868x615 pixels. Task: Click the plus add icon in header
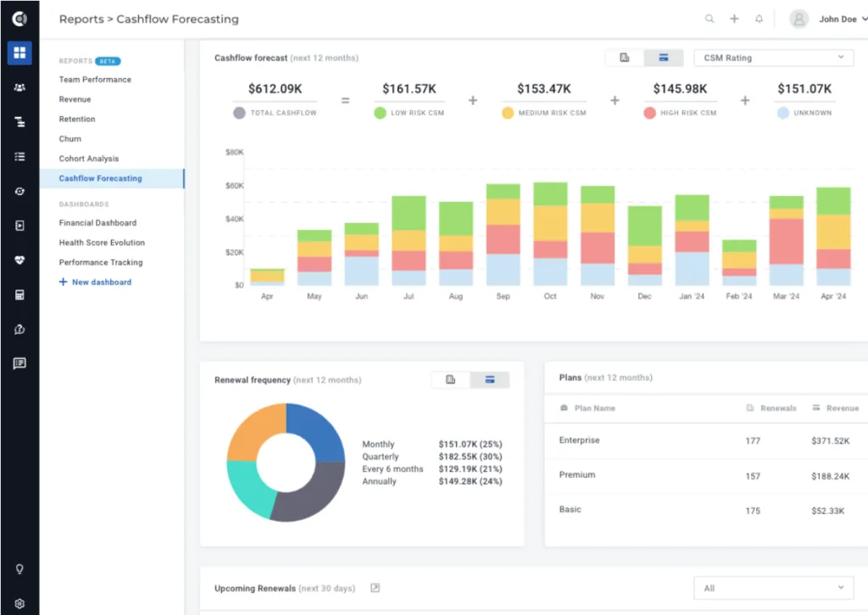(x=734, y=19)
